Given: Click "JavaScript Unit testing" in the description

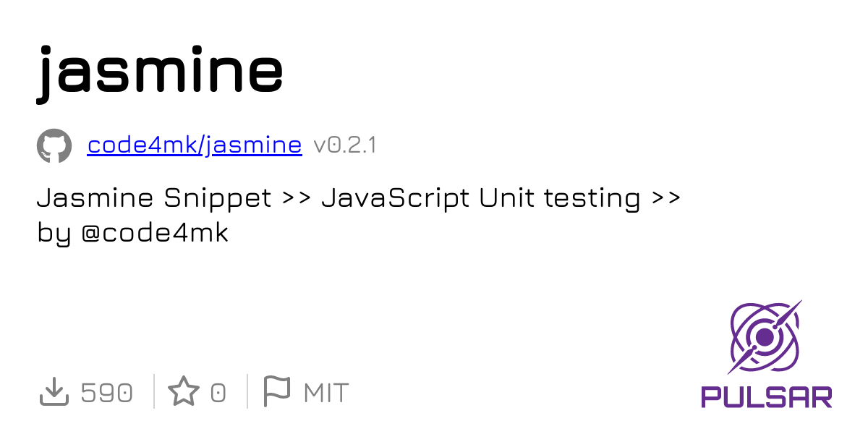Looking at the screenshot, I should [x=481, y=197].
